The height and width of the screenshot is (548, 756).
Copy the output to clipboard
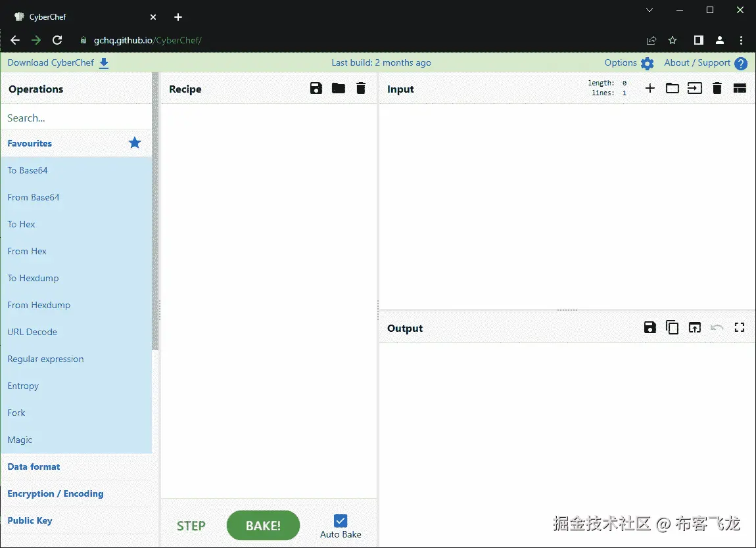[672, 327]
